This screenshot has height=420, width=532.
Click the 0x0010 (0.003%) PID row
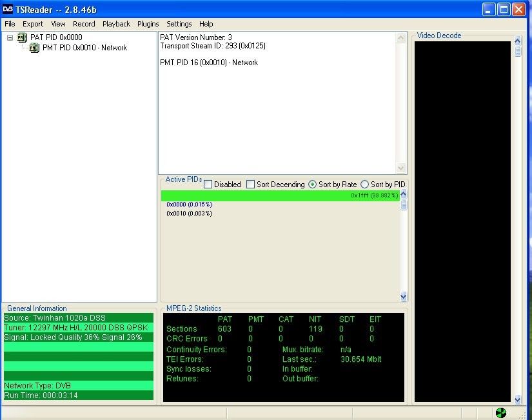coord(190,214)
